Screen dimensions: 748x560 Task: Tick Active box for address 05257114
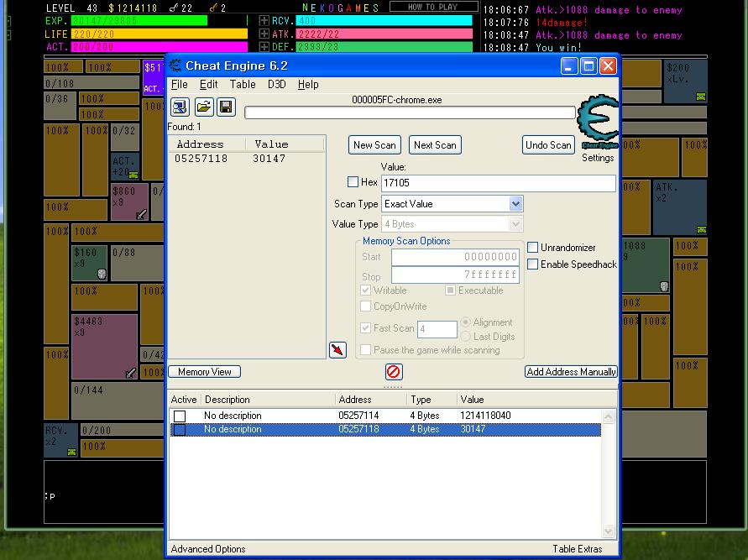point(180,416)
